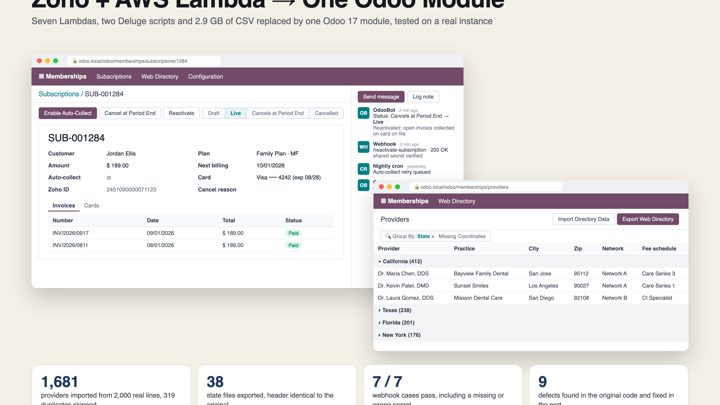Click the subscriptions window address bar
This screenshot has width=720, height=405.
[x=144, y=61]
